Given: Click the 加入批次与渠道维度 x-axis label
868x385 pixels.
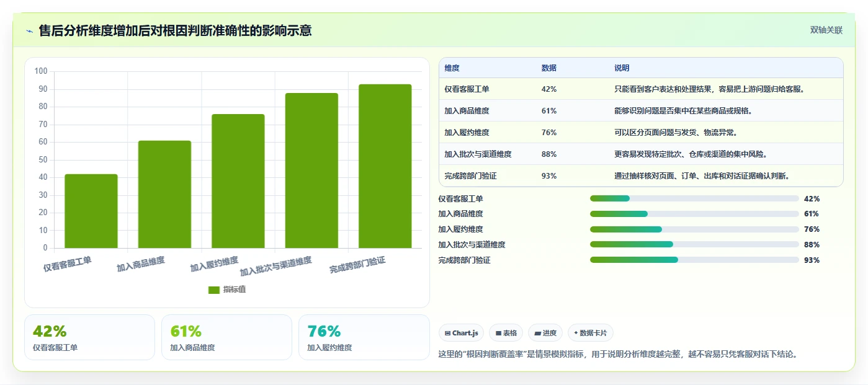Looking at the screenshot, I should tap(276, 266).
